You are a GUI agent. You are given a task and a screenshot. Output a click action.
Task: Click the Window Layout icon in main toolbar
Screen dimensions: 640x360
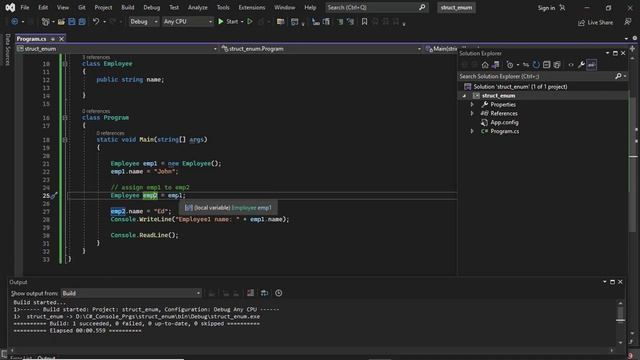[295, 22]
